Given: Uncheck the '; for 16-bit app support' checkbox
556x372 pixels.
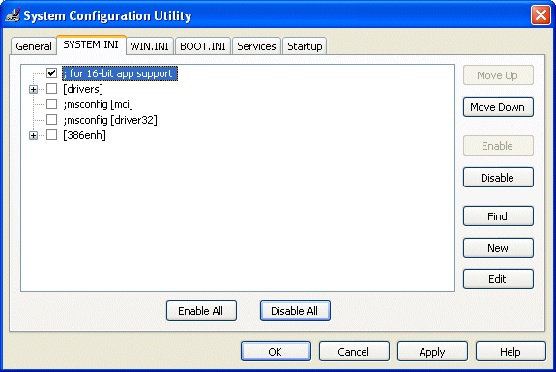Looking at the screenshot, I should [x=51, y=73].
